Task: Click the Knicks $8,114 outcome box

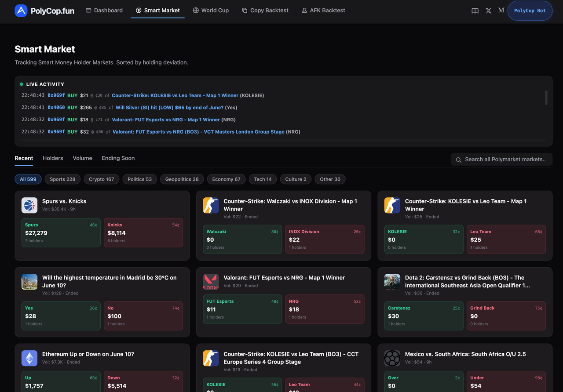Action: (x=143, y=232)
